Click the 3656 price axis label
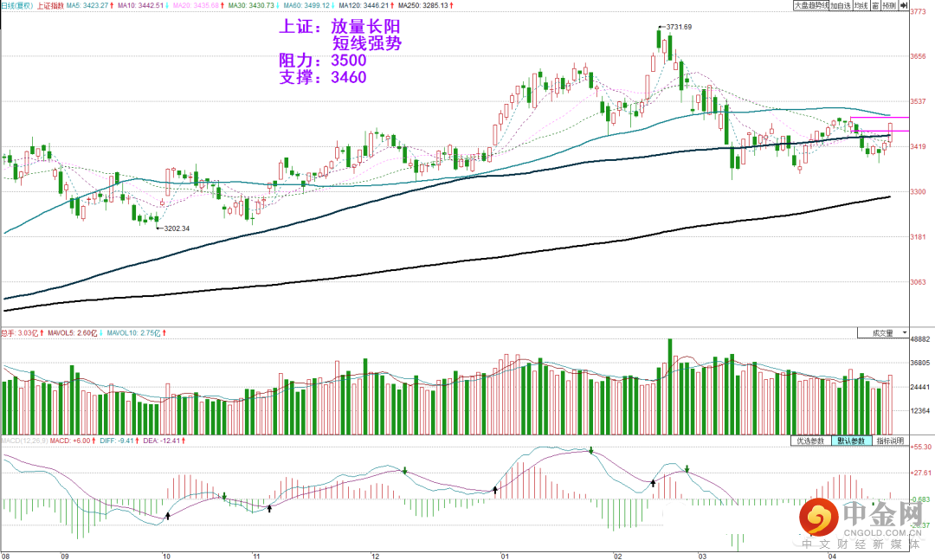Image resolution: width=935 pixels, height=560 pixels. click(919, 56)
